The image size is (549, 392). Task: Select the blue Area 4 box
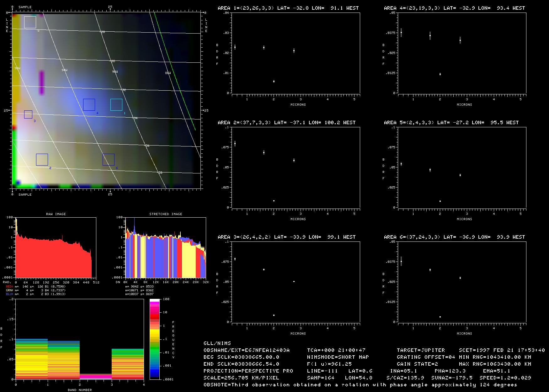(89, 105)
